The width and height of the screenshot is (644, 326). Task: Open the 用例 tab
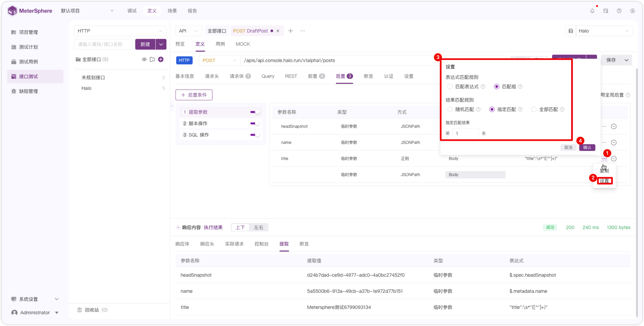(220, 44)
